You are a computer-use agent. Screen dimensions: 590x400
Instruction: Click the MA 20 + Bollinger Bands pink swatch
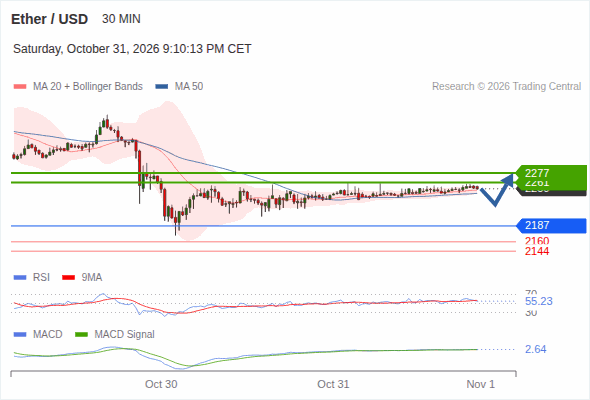pyautogui.click(x=20, y=87)
